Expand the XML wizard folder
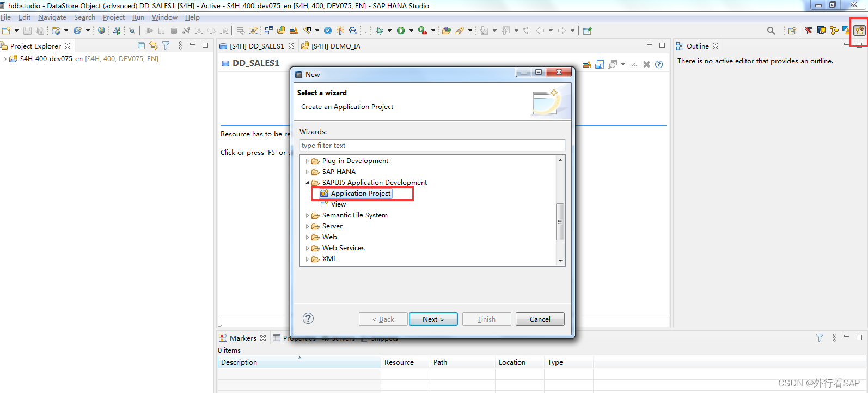 click(x=307, y=259)
